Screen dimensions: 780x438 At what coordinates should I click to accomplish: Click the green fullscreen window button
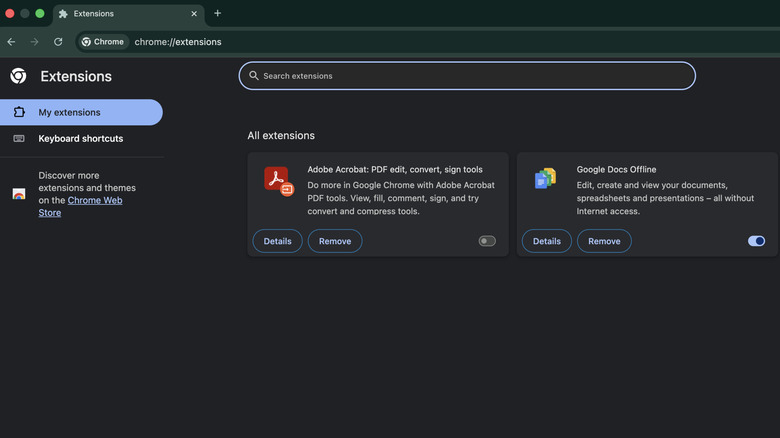[40, 13]
